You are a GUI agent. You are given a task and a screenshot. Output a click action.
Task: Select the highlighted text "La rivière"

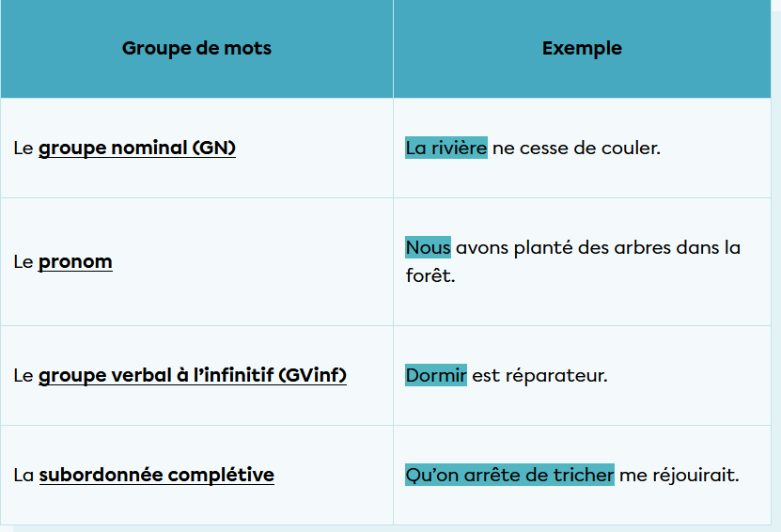[446, 149]
